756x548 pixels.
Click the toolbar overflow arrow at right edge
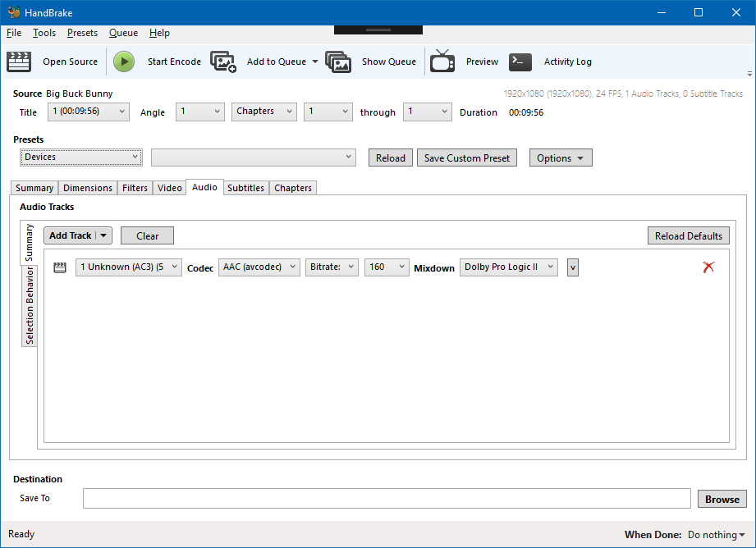[749, 74]
